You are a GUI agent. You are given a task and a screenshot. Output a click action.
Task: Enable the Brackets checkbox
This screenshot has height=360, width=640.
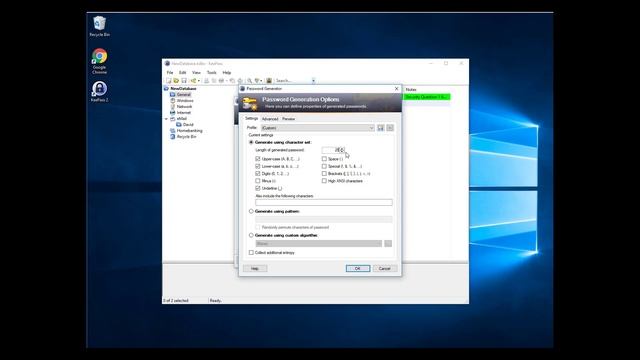coord(324,173)
